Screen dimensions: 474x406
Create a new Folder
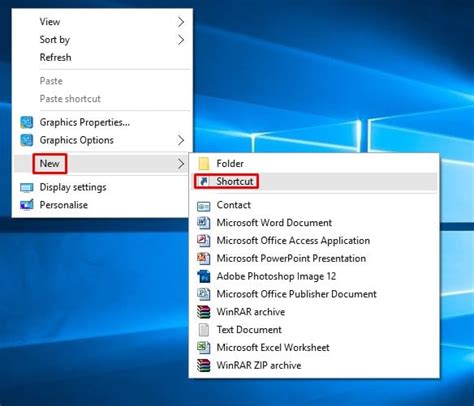tap(314, 163)
